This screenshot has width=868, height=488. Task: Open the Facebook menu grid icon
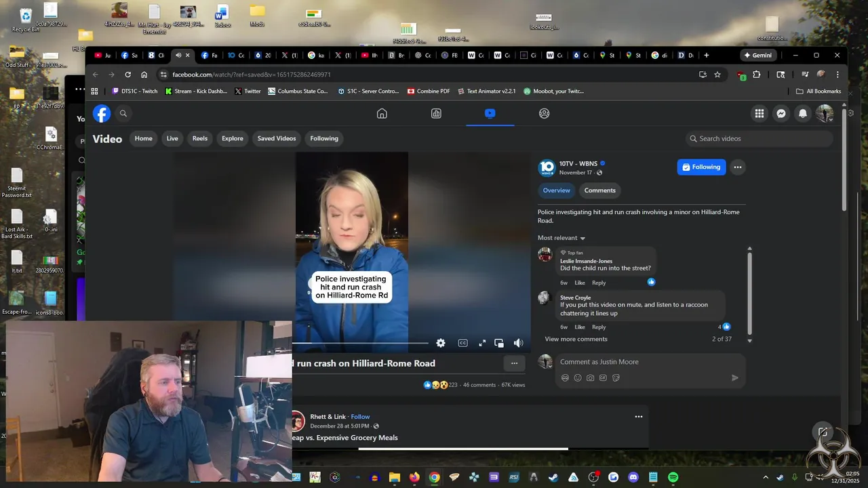[759, 114]
